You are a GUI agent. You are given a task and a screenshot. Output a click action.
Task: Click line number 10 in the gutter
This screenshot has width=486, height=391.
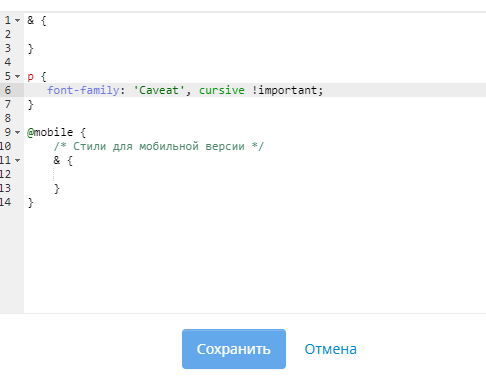click(x=6, y=146)
